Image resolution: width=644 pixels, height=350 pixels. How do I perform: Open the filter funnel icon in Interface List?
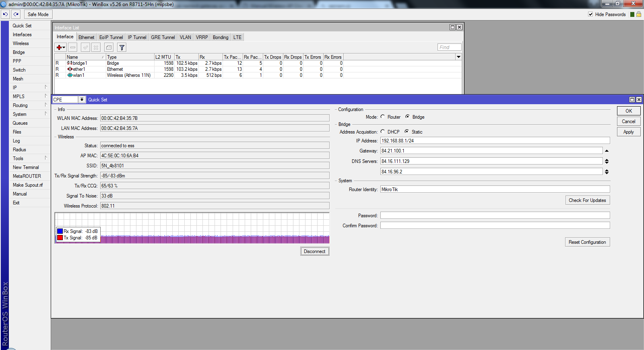pyautogui.click(x=122, y=47)
